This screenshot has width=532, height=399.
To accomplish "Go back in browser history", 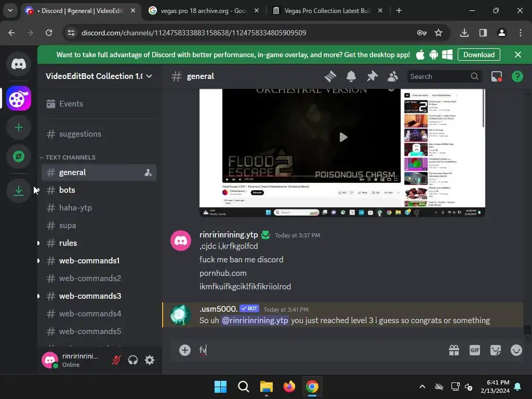I will coord(11,33).
